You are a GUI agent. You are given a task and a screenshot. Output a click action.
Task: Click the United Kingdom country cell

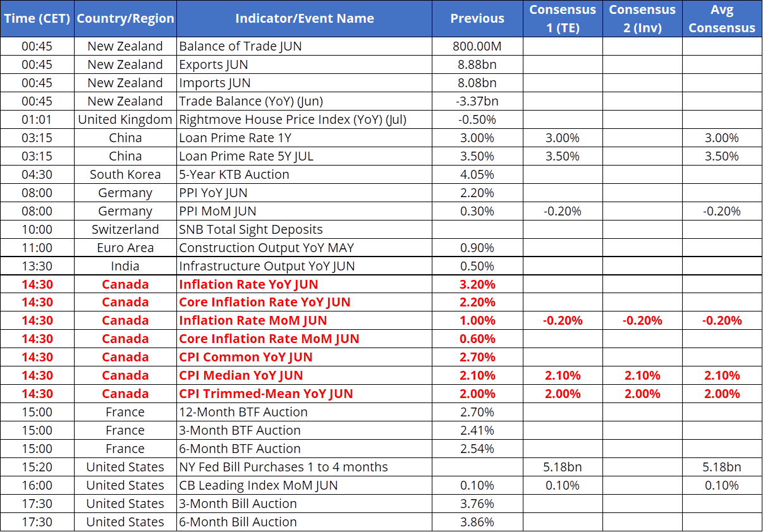coord(125,119)
